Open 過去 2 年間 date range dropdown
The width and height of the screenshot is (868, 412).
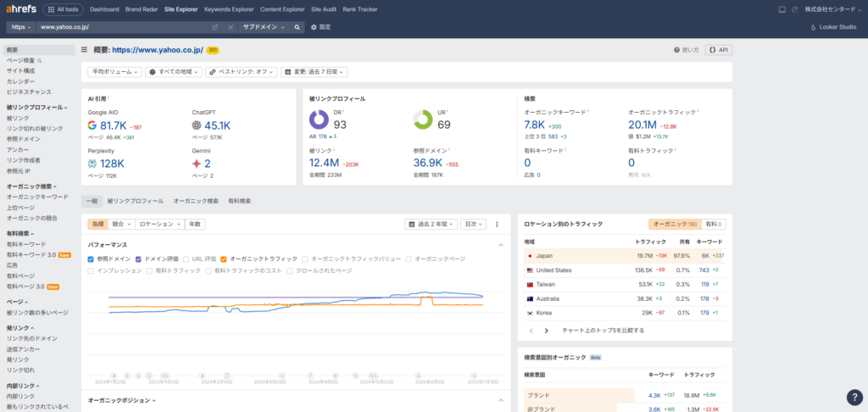coord(431,225)
